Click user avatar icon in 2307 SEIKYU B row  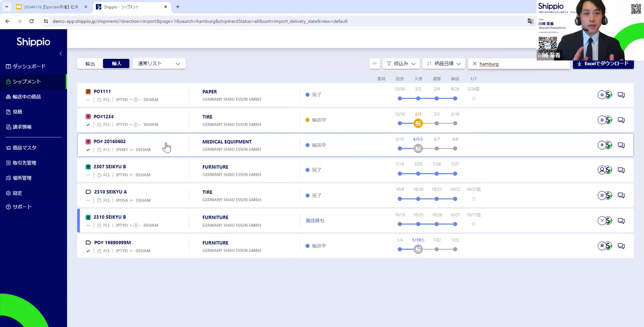tap(602, 170)
